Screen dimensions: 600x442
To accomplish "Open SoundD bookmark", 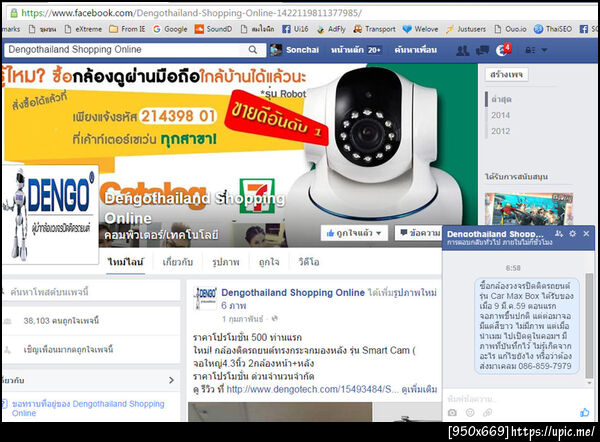I will (214, 29).
